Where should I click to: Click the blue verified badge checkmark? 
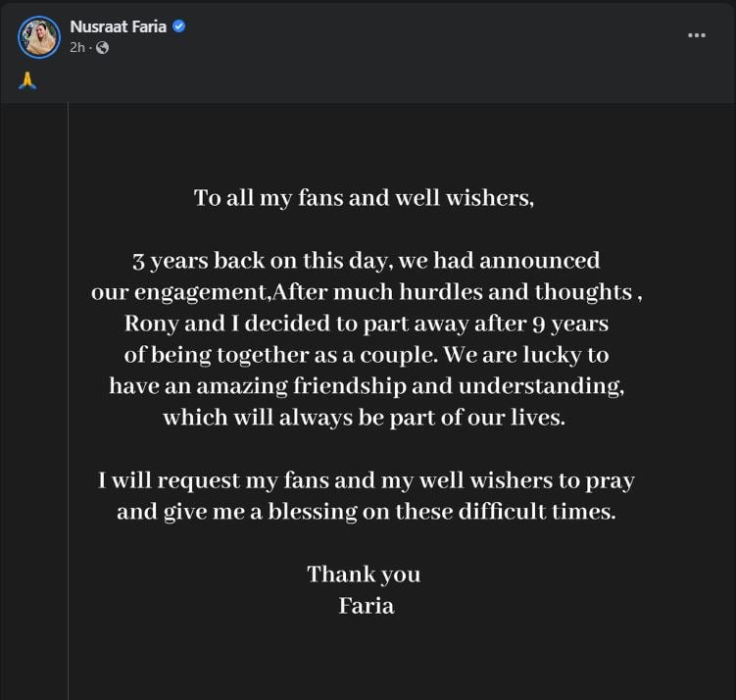(x=178, y=26)
